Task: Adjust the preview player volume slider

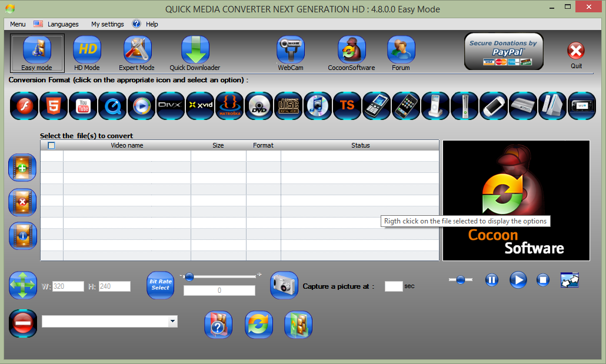Action: (x=460, y=280)
